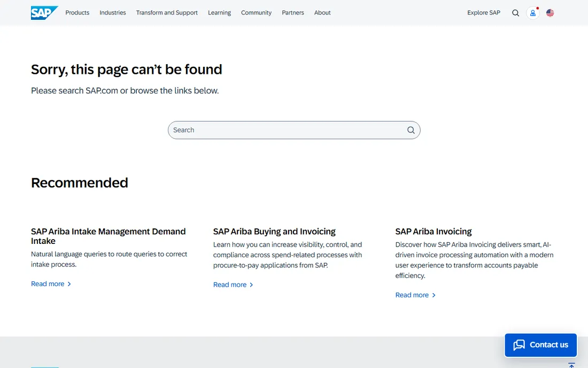
Task: Click the SAP Ariba Intake Management Demand Intake title
Action: click(109, 236)
